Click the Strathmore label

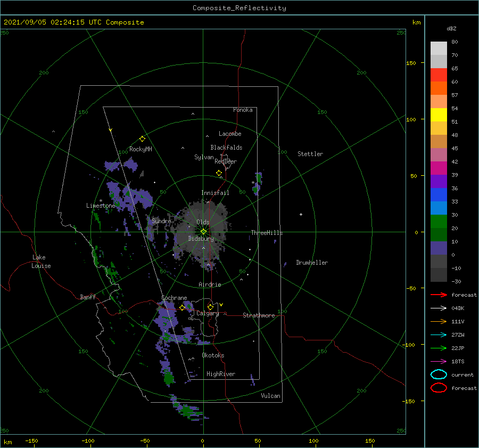pyautogui.click(x=259, y=315)
